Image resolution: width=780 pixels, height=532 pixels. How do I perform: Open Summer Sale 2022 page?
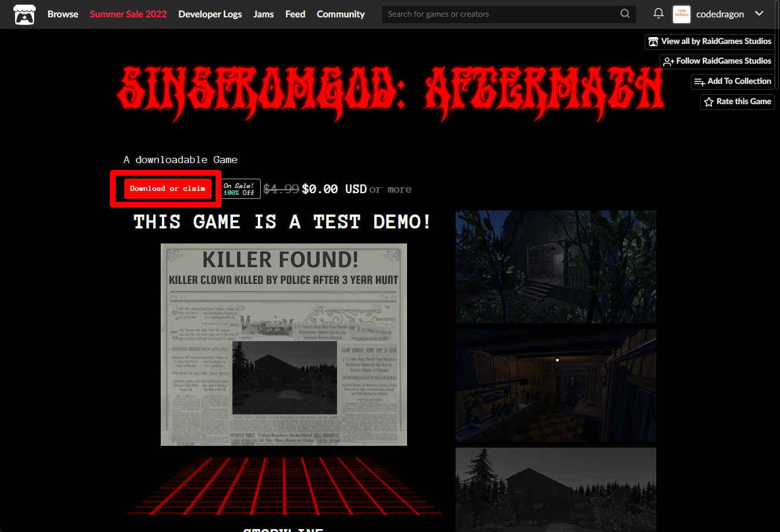pos(128,14)
